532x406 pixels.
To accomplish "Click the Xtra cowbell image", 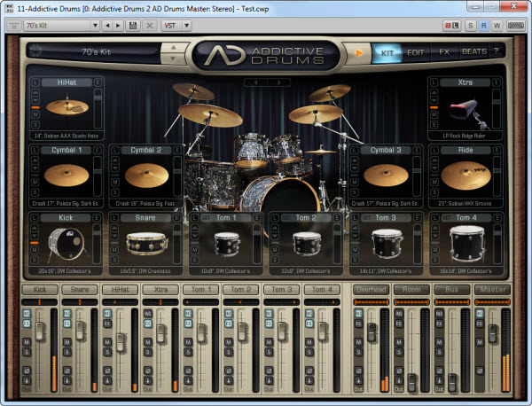I will pos(468,113).
